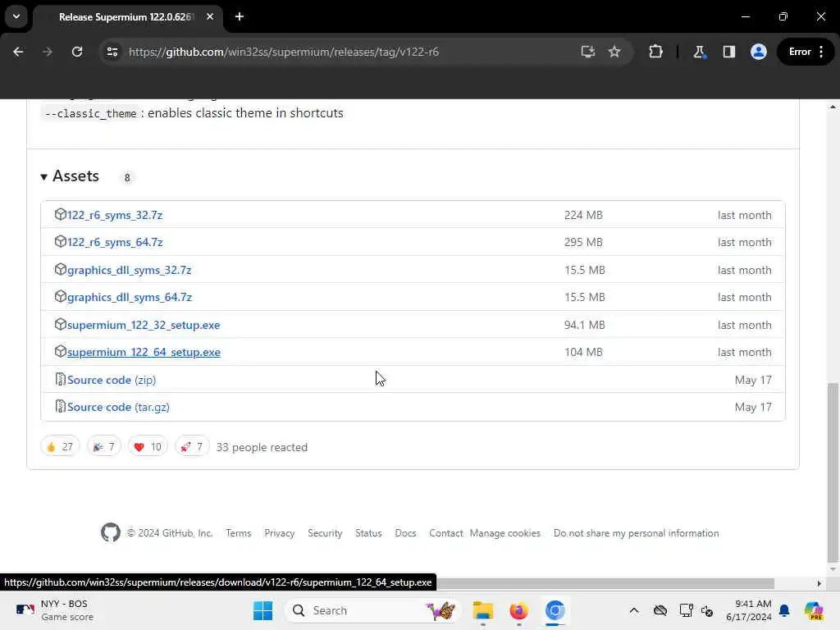Show hidden system tray icons
Image resolution: width=840 pixels, height=630 pixels.
coord(634,610)
